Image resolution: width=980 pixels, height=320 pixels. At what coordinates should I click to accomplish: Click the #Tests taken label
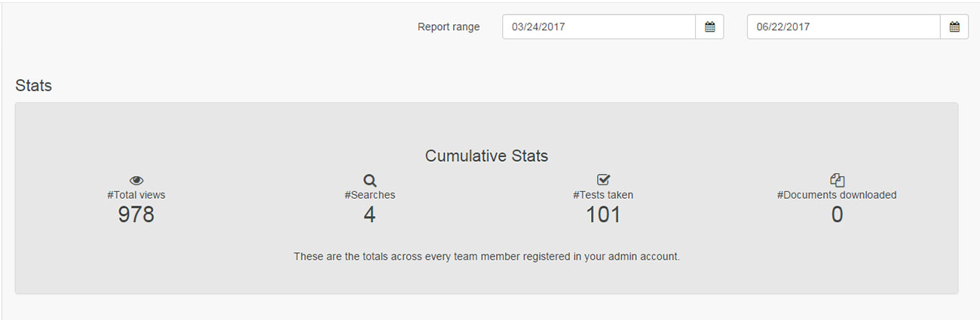click(603, 195)
